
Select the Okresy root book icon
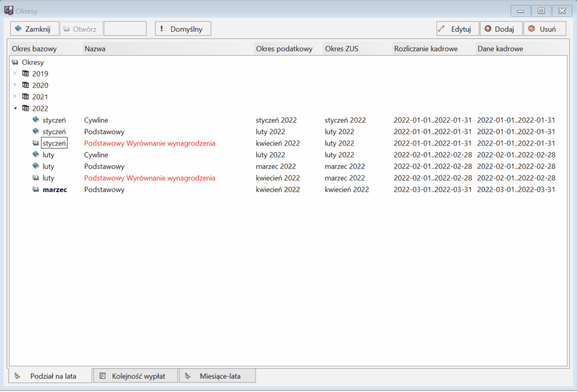click(x=15, y=62)
